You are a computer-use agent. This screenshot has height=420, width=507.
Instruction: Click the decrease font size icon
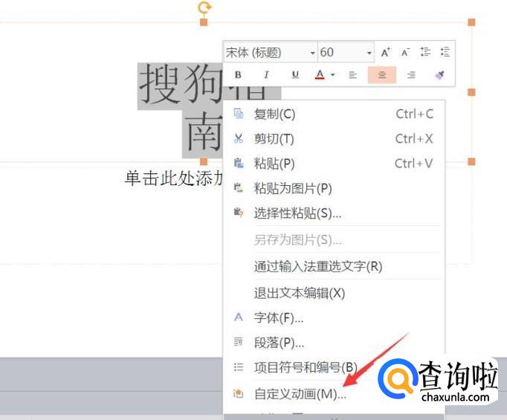tap(405, 52)
